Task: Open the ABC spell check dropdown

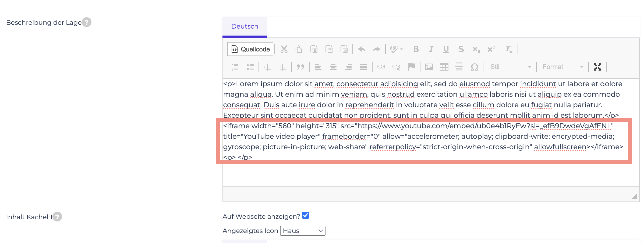Action: pos(396,49)
